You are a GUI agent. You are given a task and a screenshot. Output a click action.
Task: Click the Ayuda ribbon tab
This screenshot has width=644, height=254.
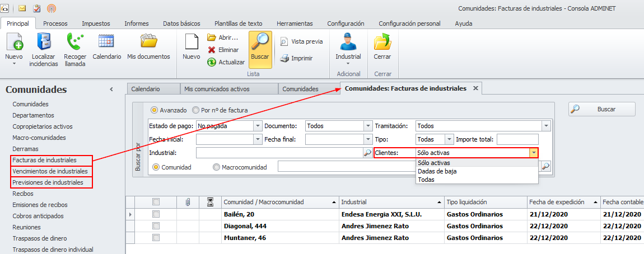(464, 23)
